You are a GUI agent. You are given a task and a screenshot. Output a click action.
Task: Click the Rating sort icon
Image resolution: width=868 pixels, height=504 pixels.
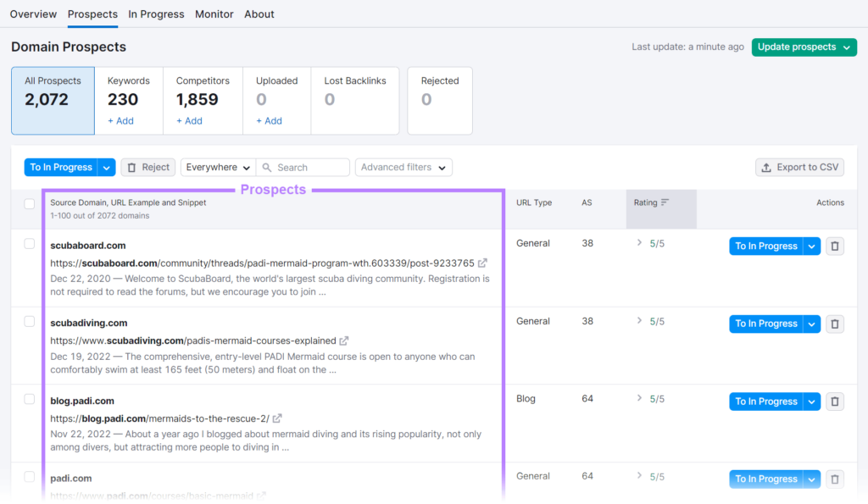click(x=665, y=202)
